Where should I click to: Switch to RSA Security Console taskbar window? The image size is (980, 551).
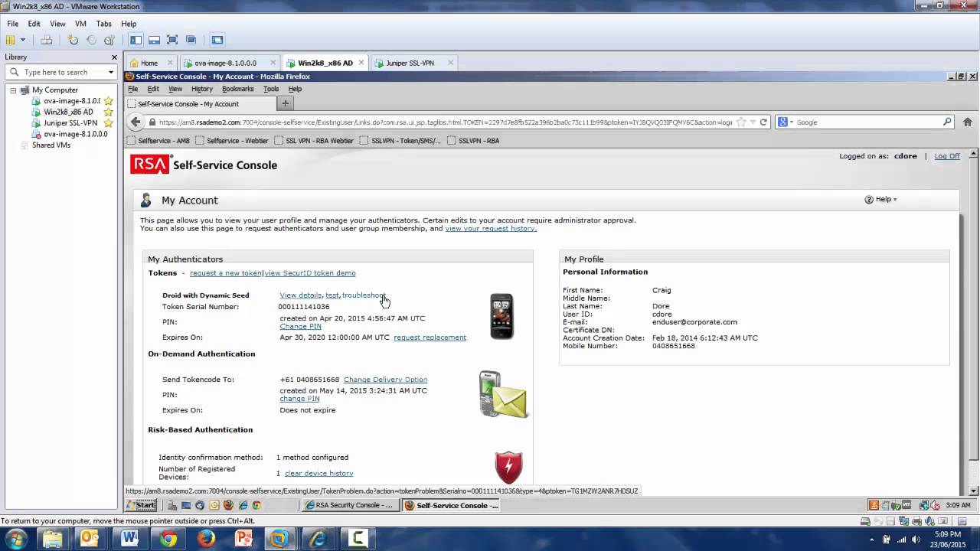(349, 505)
